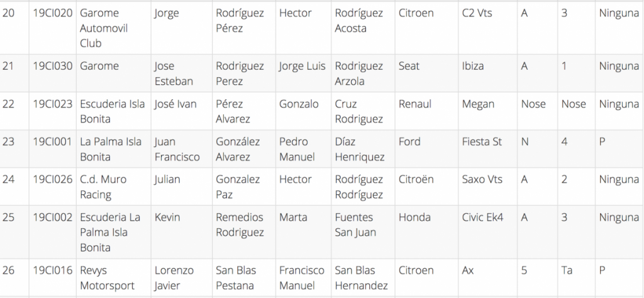Select the Renaul brand cell
The image size is (644, 298).
tap(415, 104)
